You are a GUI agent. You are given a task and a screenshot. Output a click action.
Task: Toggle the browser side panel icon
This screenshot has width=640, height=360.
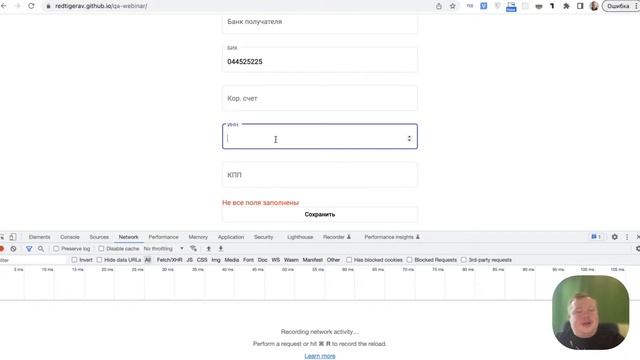click(580, 6)
